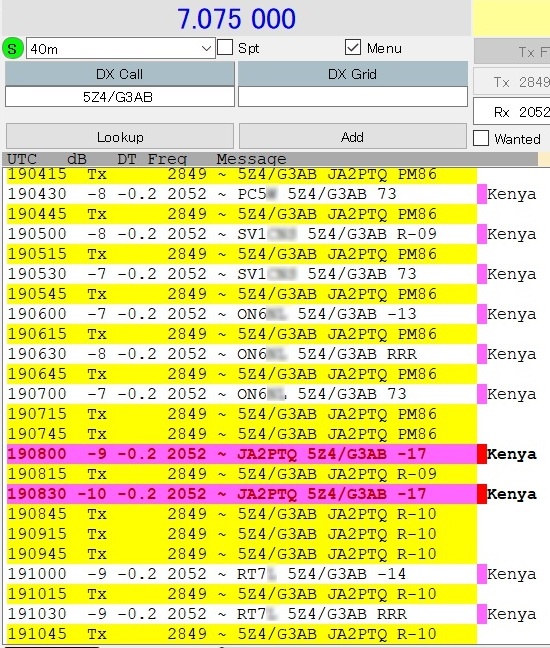Click the 7.075 000 frequency display

[236, 19]
